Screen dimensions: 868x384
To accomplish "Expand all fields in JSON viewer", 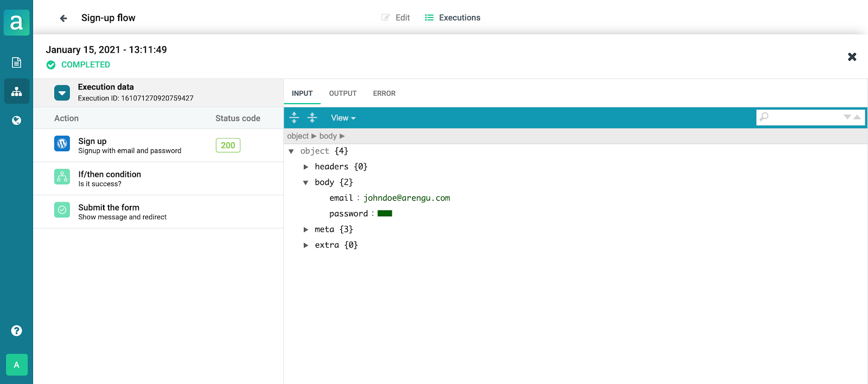I will point(294,118).
